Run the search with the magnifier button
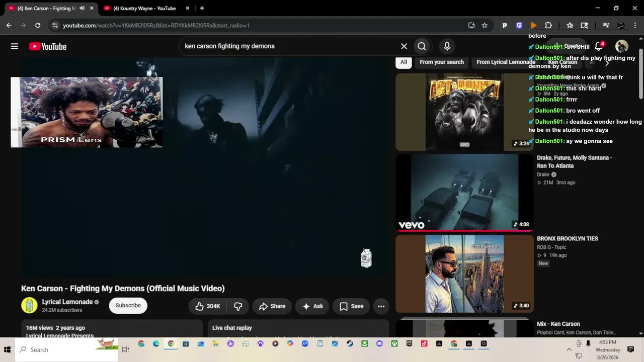Image resolution: width=644 pixels, height=362 pixels. [x=422, y=46]
